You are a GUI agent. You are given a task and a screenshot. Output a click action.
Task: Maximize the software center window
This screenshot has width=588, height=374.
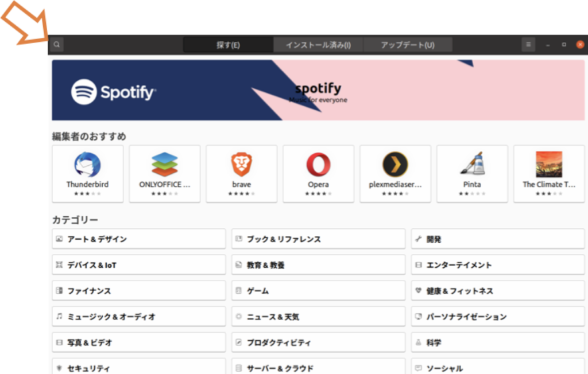[564, 45]
